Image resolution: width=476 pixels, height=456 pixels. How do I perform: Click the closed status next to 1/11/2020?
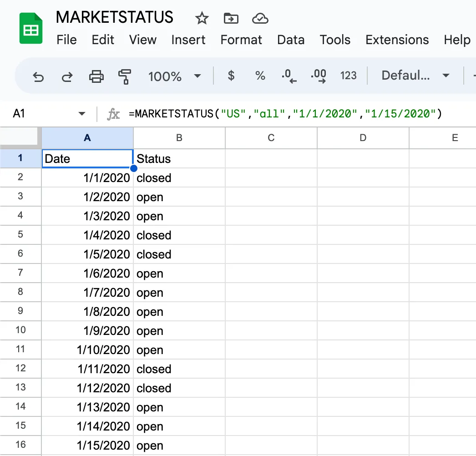pyautogui.click(x=179, y=369)
